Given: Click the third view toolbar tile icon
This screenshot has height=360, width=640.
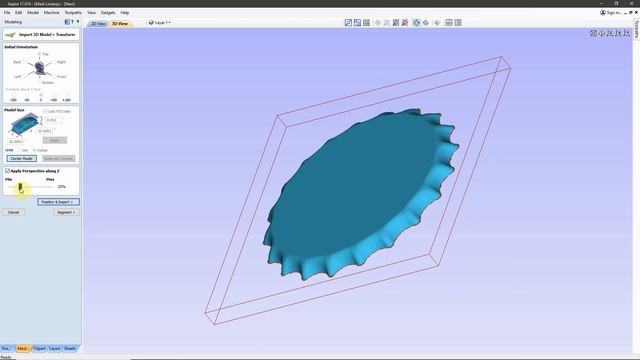Looking at the screenshot, I should (367, 23).
